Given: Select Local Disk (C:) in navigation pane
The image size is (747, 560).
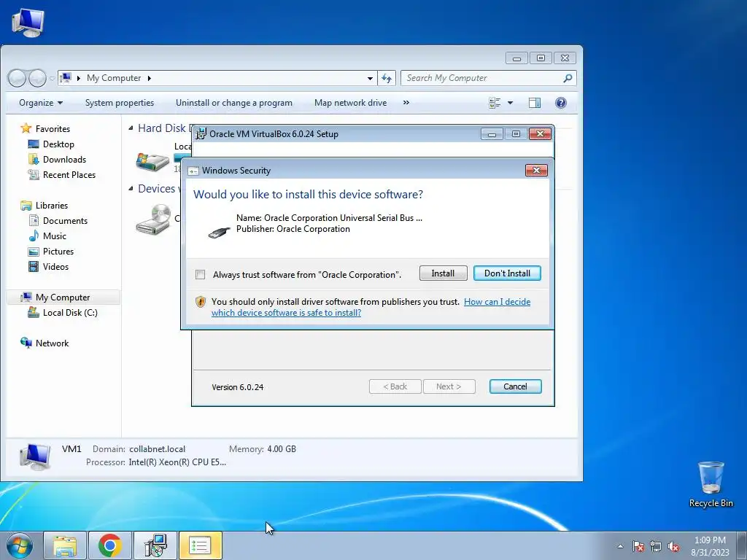Looking at the screenshot, I should [70, 312].
